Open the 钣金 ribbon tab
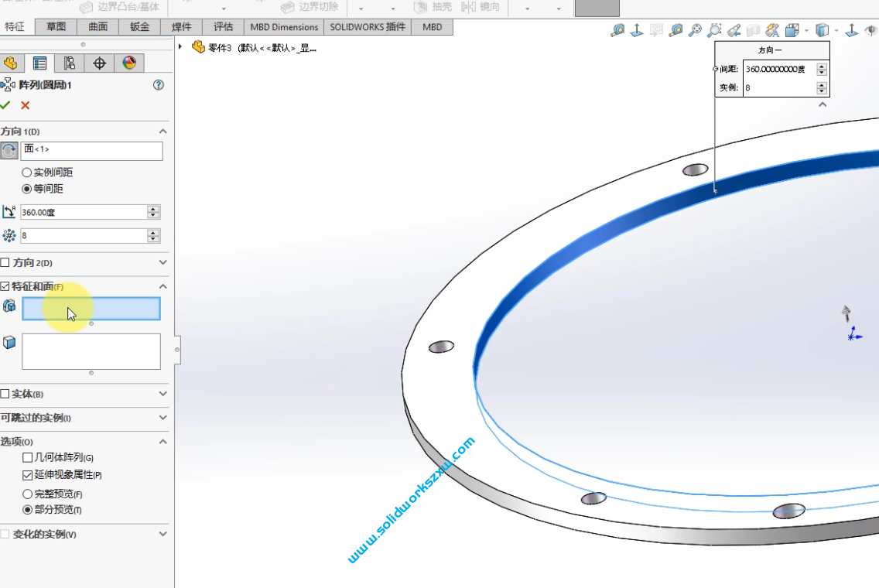This screenshot has width=879, height=588. pos(139,26)
